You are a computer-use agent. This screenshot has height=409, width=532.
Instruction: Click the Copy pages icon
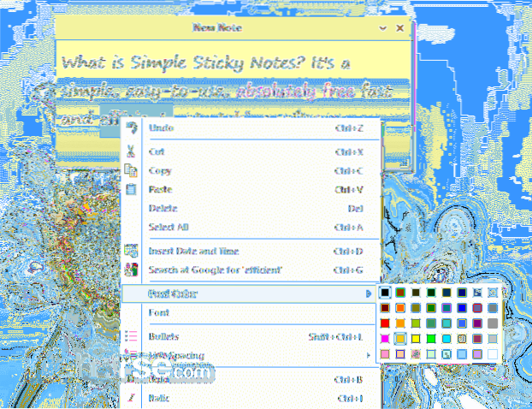131,170
